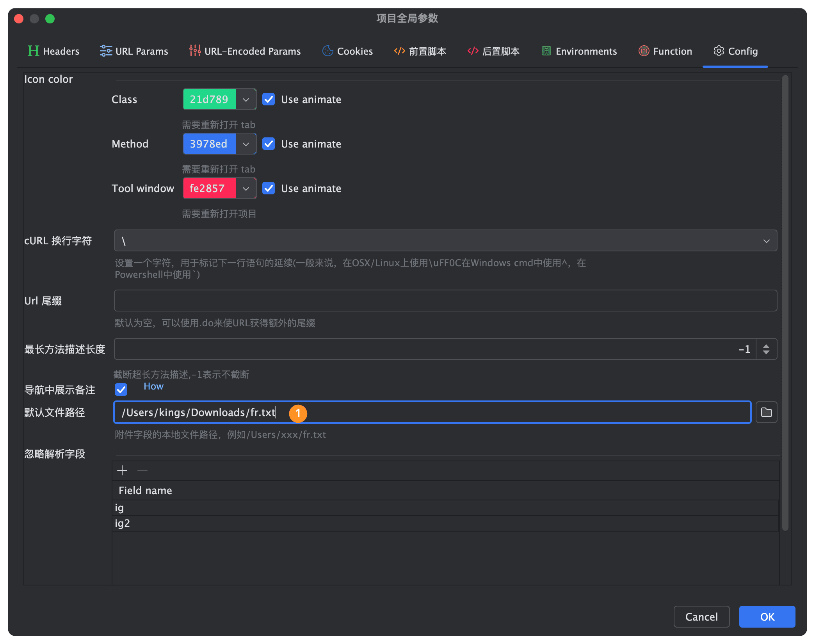Click the OK button
815x644 pixels.
pyautogui.click(x=767, y=617)
